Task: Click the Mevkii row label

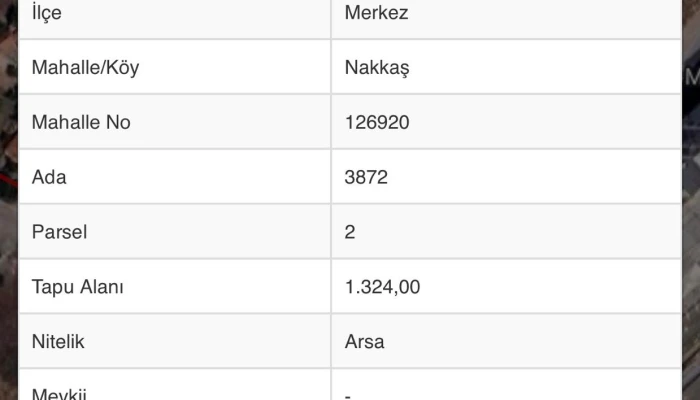Action: (x=62, y=392)
